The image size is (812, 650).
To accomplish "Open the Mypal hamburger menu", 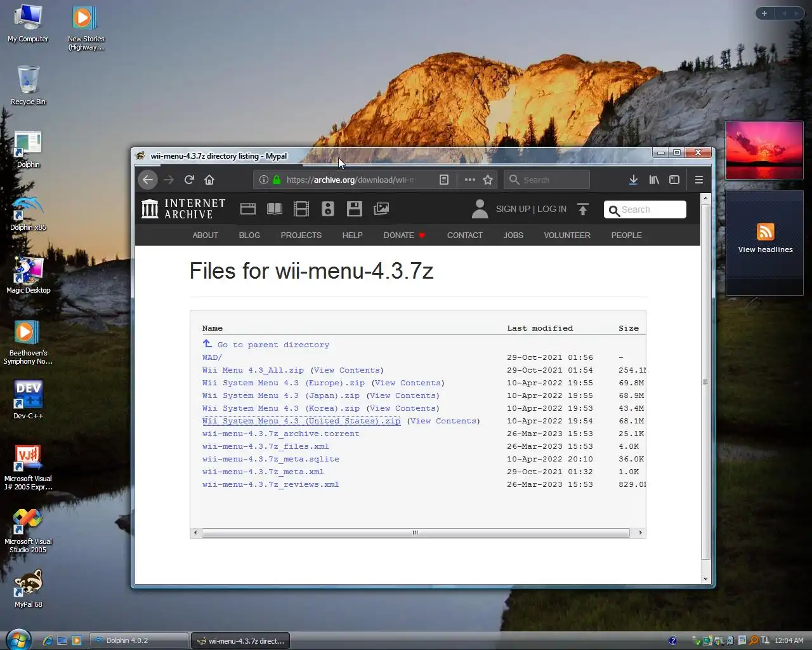I will (699, 180).
